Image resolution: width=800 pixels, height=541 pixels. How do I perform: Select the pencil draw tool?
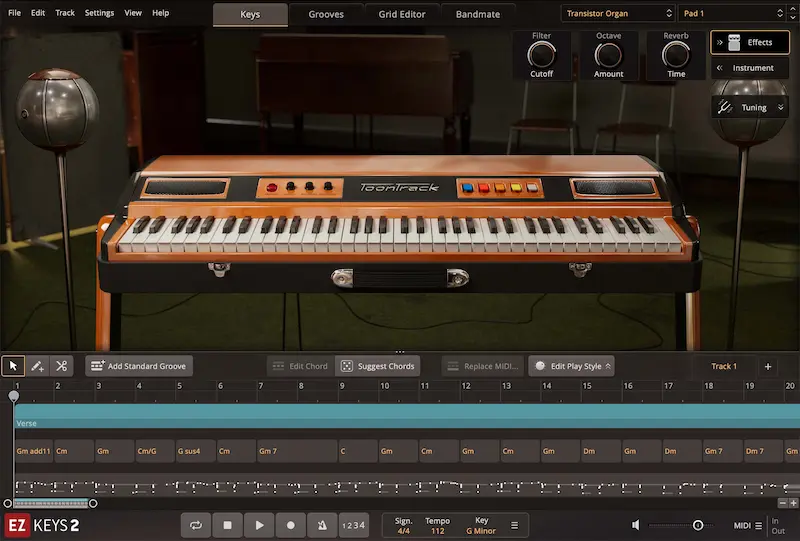37,366
